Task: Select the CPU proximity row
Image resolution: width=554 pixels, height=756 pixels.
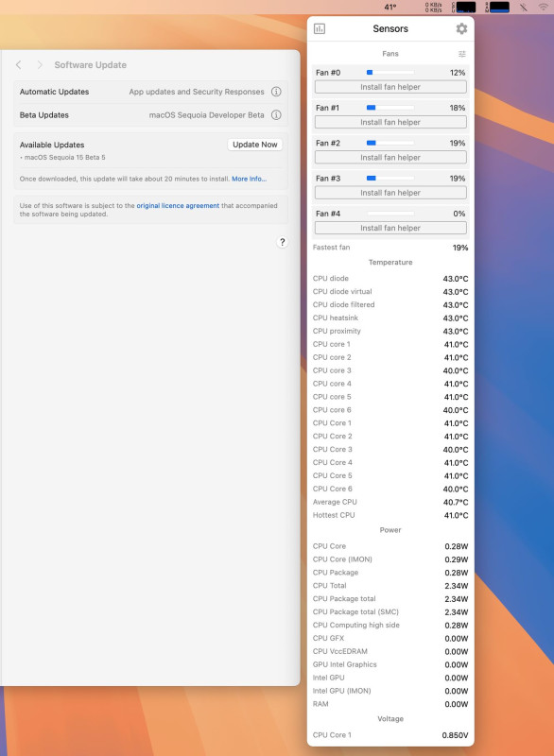Action: 390,331
